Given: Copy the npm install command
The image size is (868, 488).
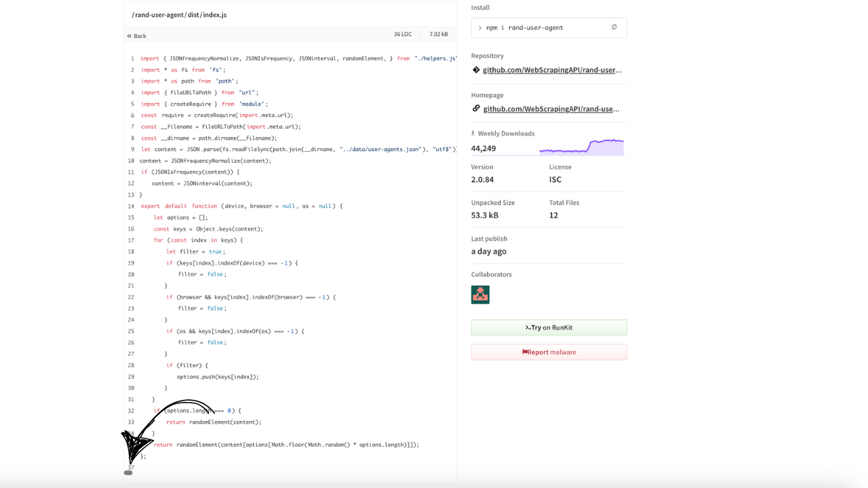Looking at the screenshot, I should tap(614, 28).
